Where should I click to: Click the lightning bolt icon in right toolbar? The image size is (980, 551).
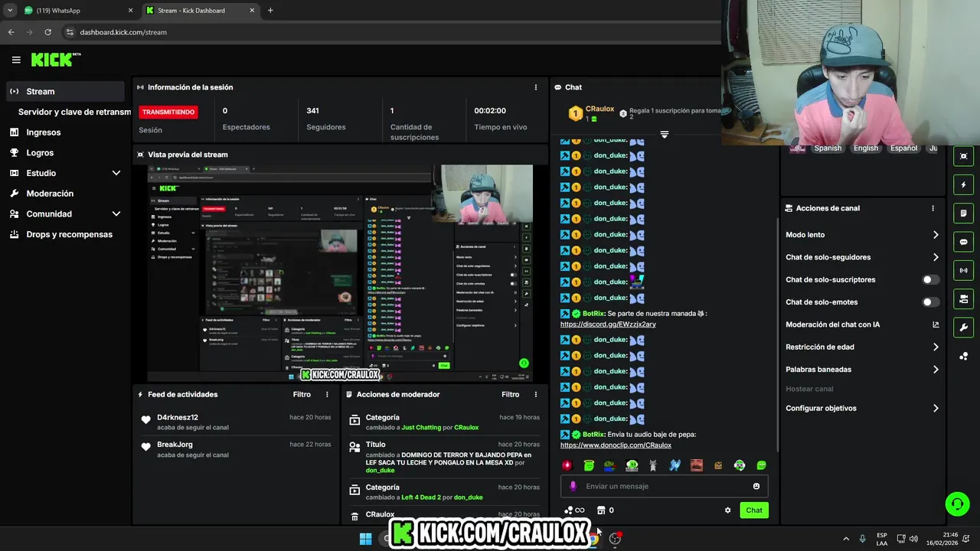[963, 184]
